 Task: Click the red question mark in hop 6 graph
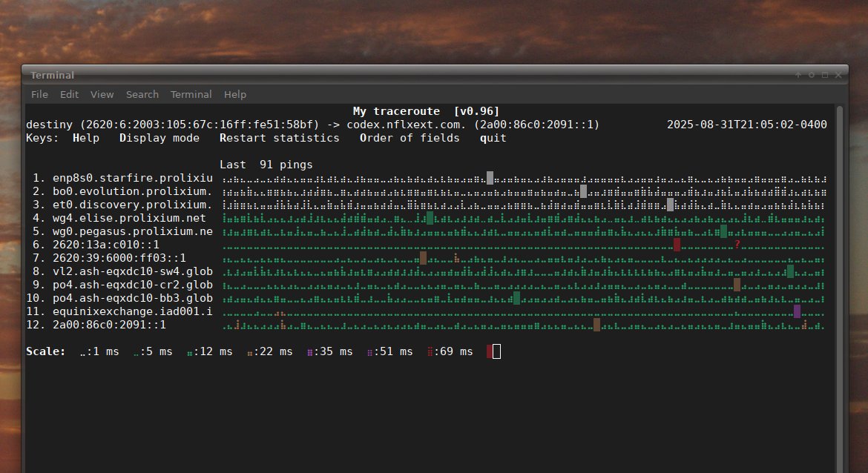click(x=737, y=245)
